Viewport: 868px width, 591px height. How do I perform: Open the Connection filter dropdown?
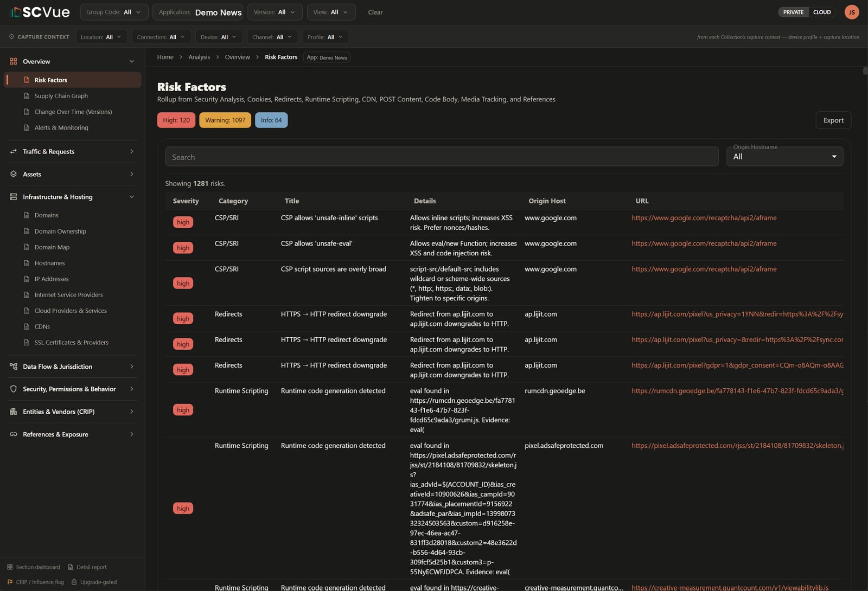(x=161, y=37)
